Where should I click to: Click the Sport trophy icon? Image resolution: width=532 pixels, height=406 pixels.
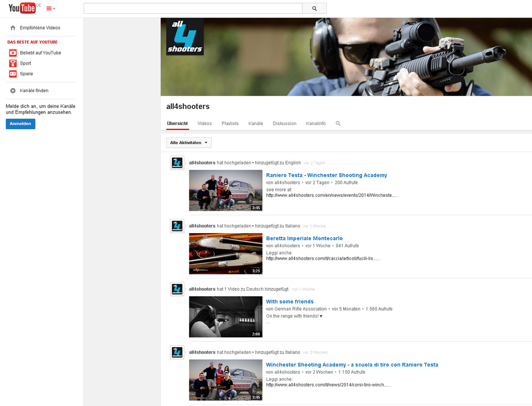(13, 63)
